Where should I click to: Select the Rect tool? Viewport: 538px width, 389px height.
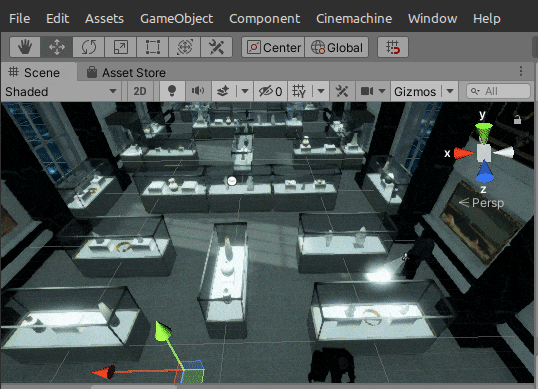153,47
